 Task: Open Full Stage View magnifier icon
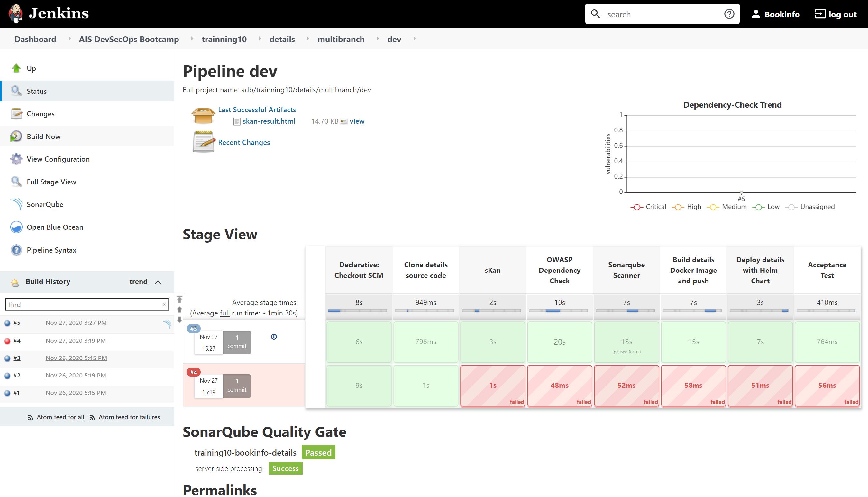tap(16, 182)
